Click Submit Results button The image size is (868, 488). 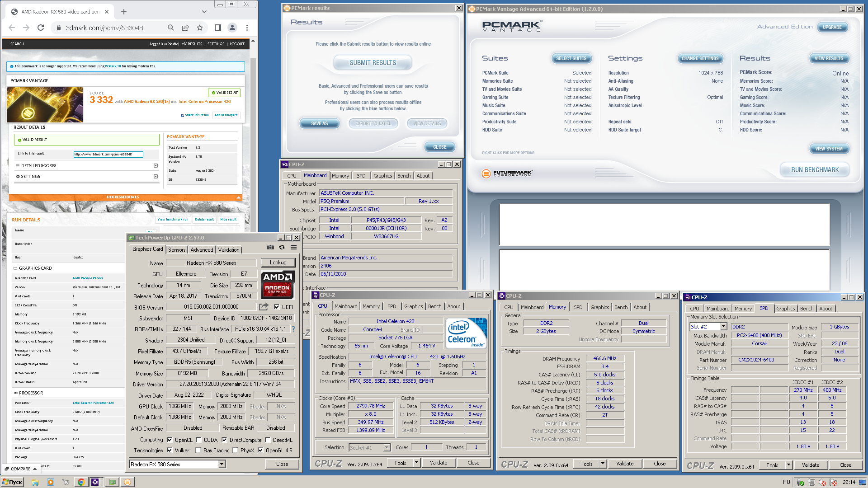pyautogui.click(x=373, y=63)
